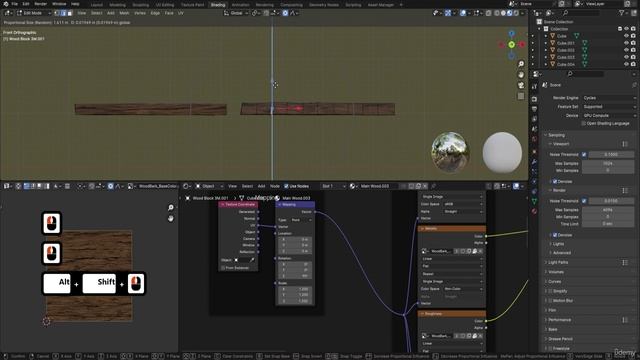
Task: Open Feature Set dropdown
Action: tap(609, 107)
